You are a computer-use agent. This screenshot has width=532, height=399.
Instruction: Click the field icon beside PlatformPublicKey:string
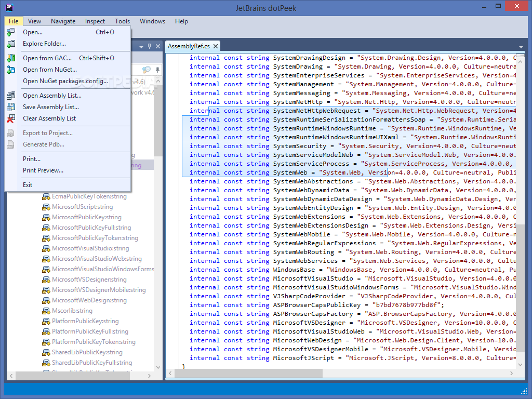pyautogui.click(x=46, y=321)
